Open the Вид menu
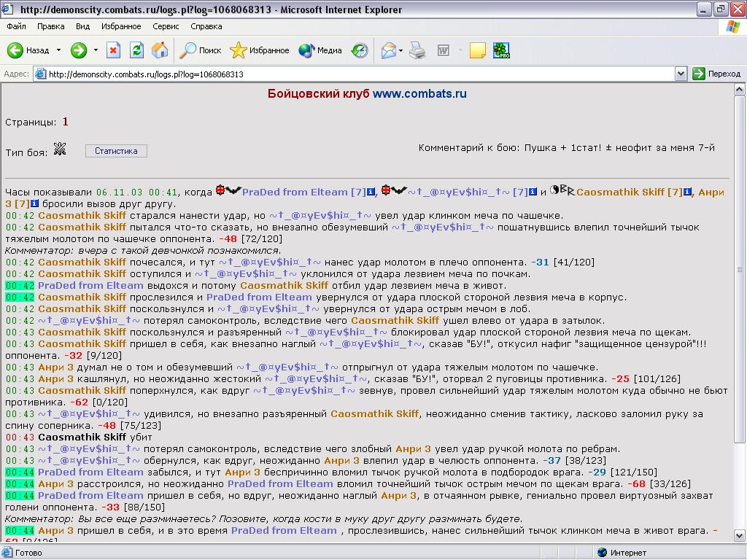Viewport: 747px width, 560px height. pyautogui.click(x=82, y=26)
